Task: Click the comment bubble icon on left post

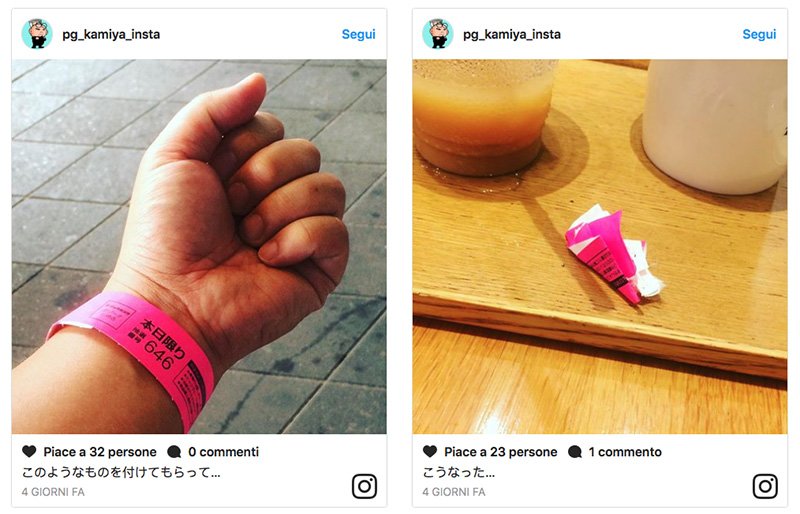Action: point(174,452)
